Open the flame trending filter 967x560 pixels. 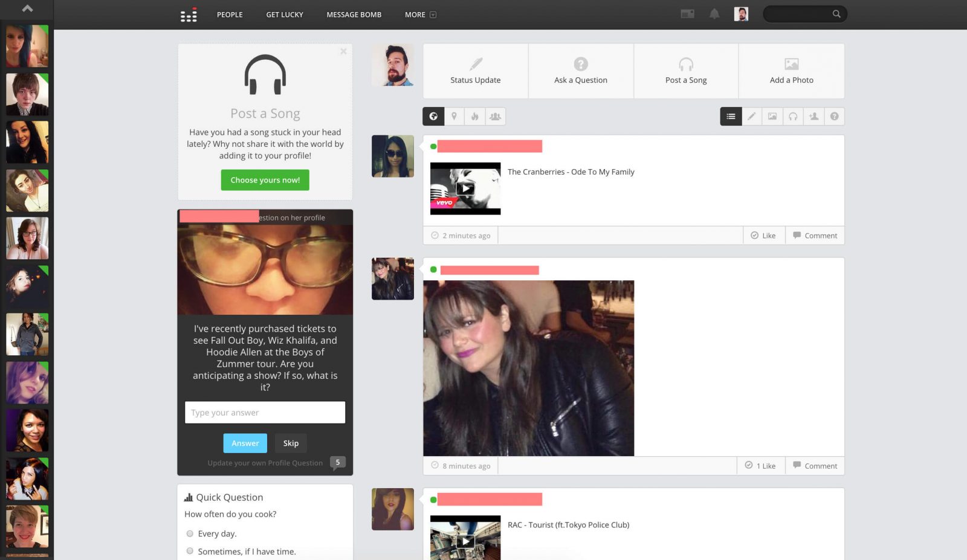click(474, 116)
